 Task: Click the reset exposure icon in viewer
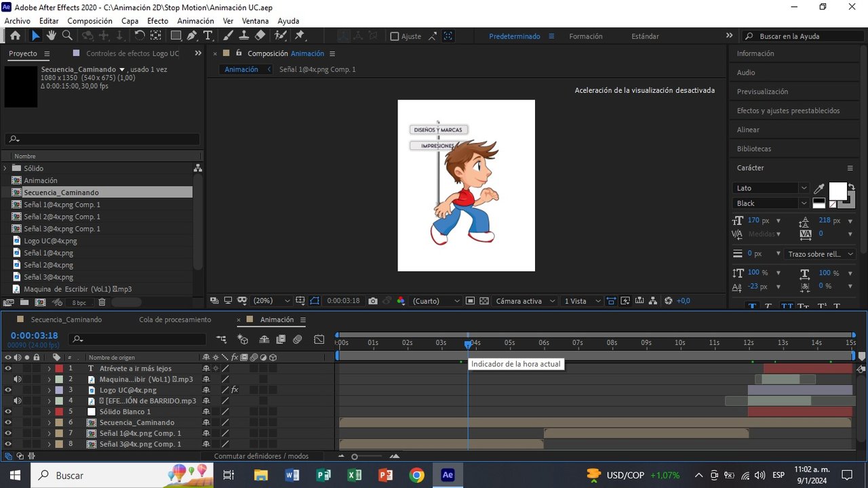[669, 301]
